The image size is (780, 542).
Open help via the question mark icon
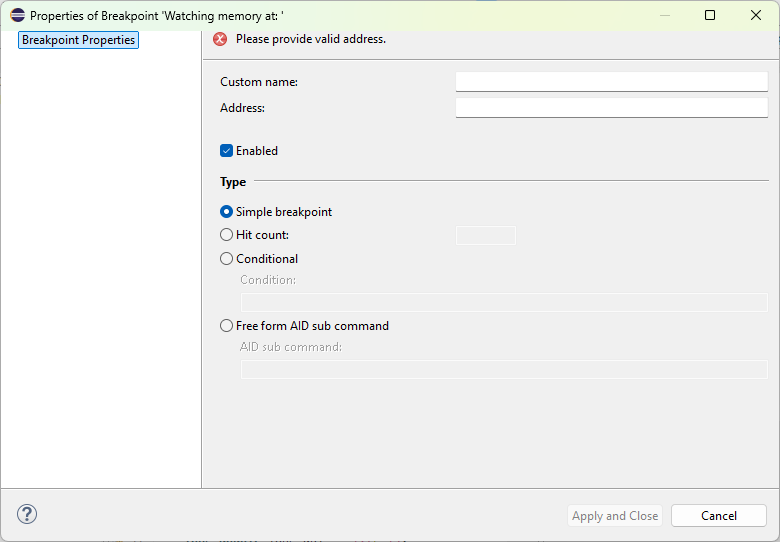click(27, 514)
